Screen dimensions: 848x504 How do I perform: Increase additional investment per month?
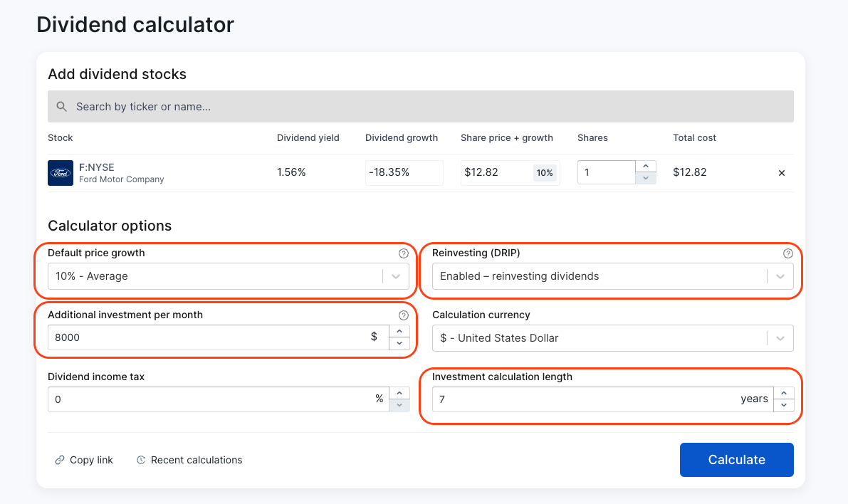point(399,332)
